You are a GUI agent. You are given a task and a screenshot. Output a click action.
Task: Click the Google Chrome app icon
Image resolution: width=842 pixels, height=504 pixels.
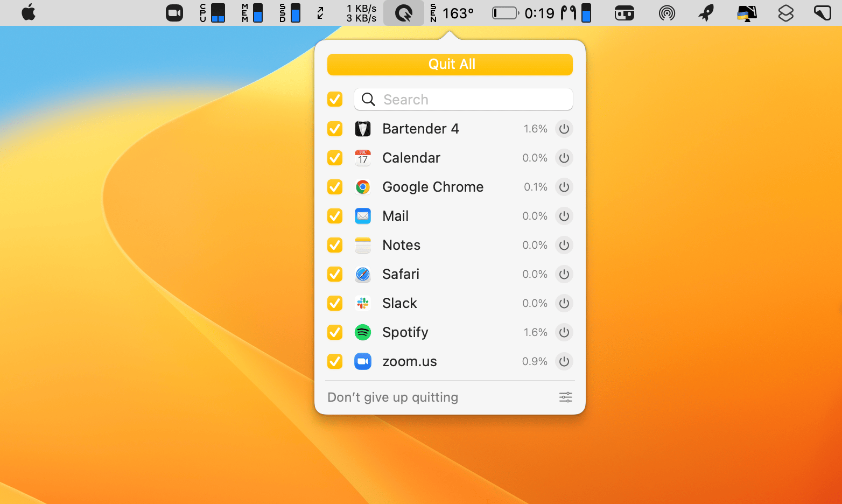click(363, 187)
